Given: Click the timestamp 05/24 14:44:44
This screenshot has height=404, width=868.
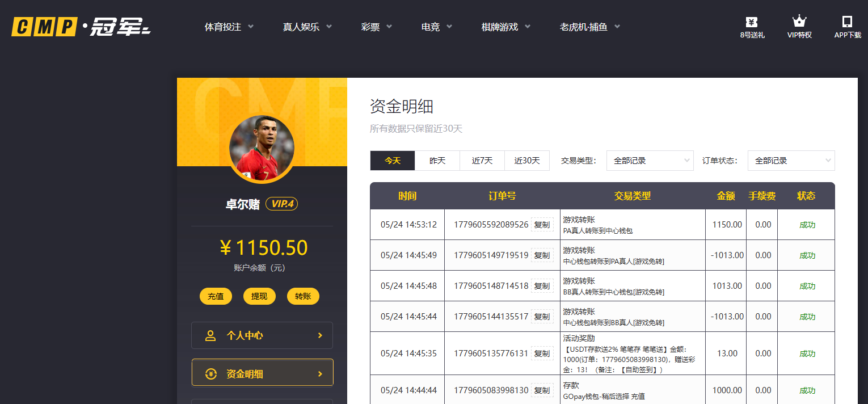Looking at the screenshot, I should pyautogui.click(x=408, y=390).
